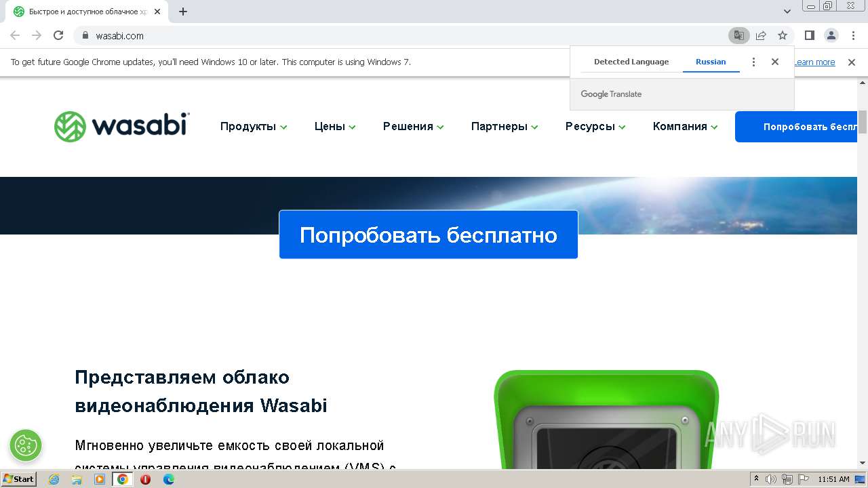Expand the Решения menu
Image resolution: width=868 pixels, height=488 pixels.
pyautogui.click(x=414, y=127)
